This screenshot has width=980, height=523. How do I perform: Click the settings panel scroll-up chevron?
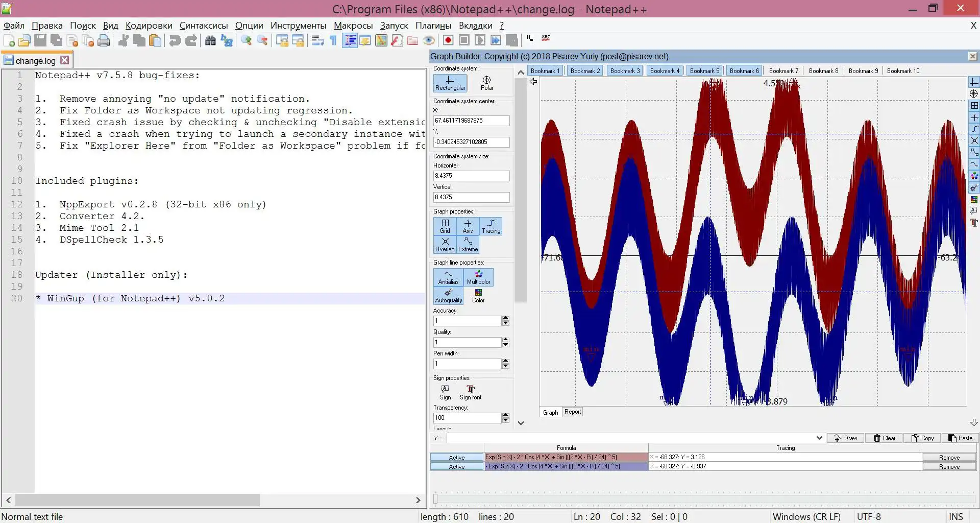click(521, 73)
